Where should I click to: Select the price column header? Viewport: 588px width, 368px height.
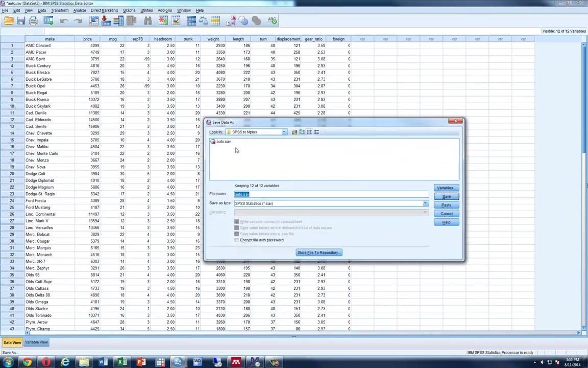[x=87, y=39]
